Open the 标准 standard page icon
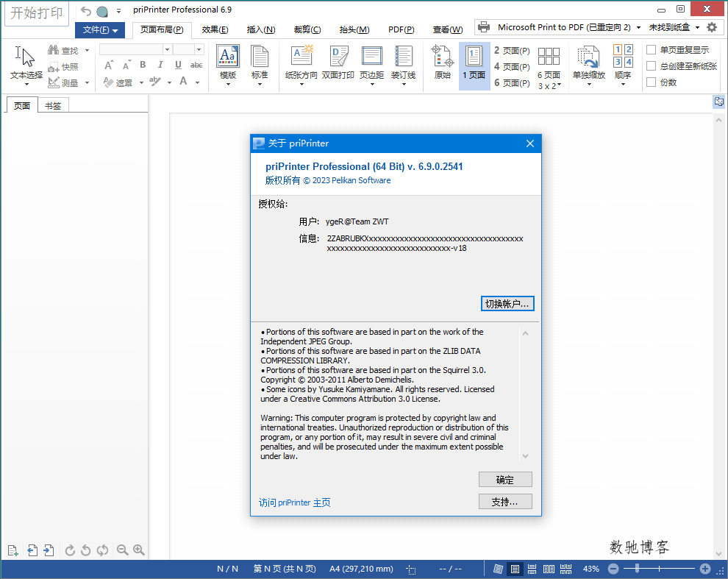 tap(260, 65)
